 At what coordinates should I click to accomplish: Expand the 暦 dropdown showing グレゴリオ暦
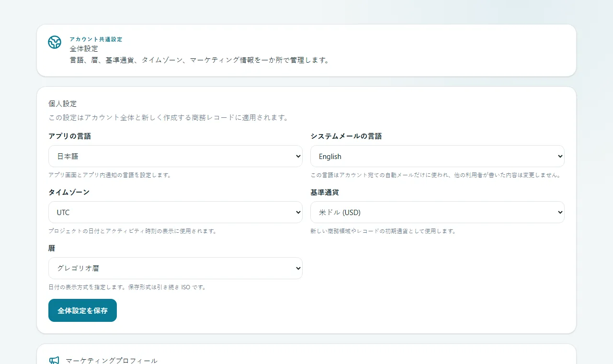pos(175,268)
